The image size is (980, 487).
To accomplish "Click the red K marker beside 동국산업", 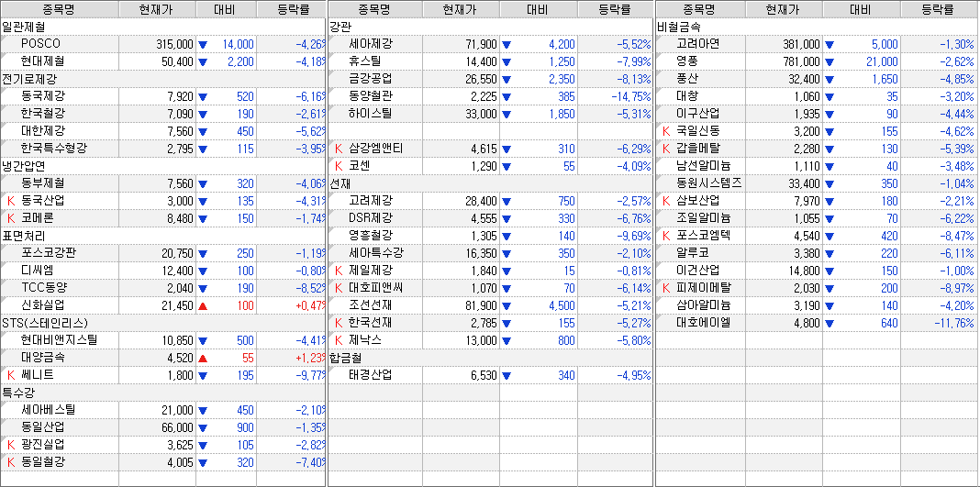I will pos(11,200).
